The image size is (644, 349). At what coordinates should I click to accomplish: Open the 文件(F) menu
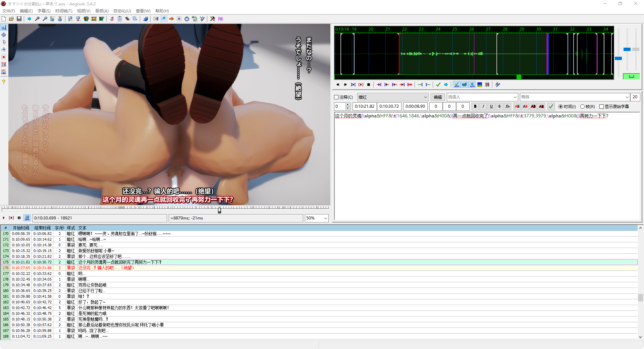[x=9, y=11]
